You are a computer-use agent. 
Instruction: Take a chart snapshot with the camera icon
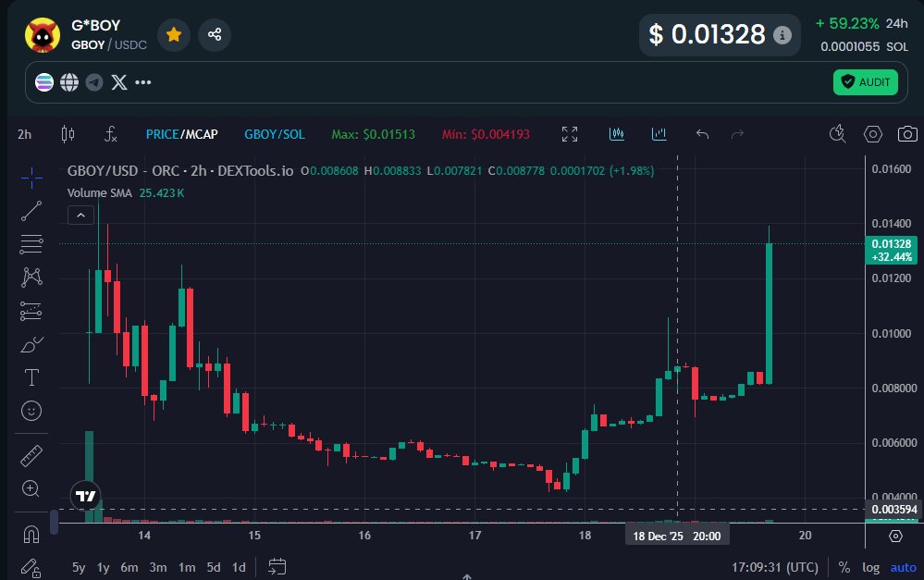coord(906,134)
